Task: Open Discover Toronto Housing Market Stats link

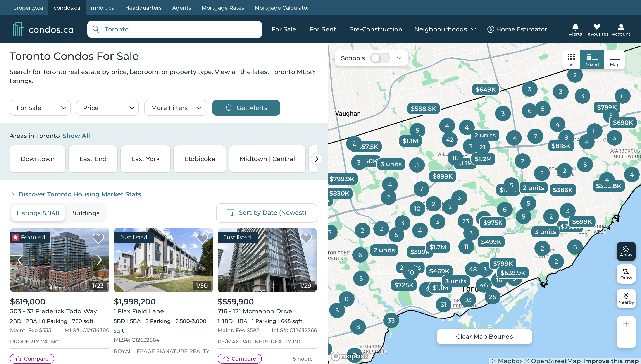Action: point(79,194)
